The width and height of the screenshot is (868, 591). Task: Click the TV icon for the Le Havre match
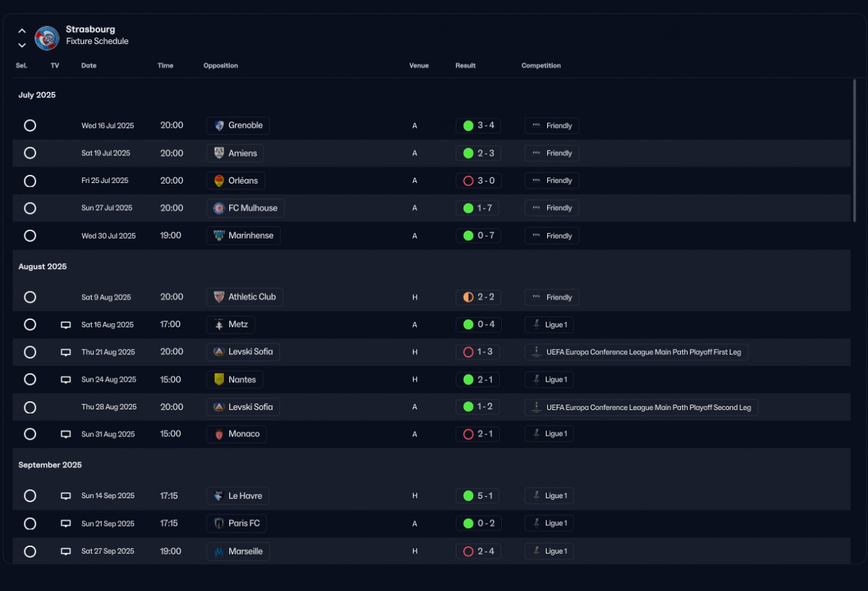tap(66, 496)
